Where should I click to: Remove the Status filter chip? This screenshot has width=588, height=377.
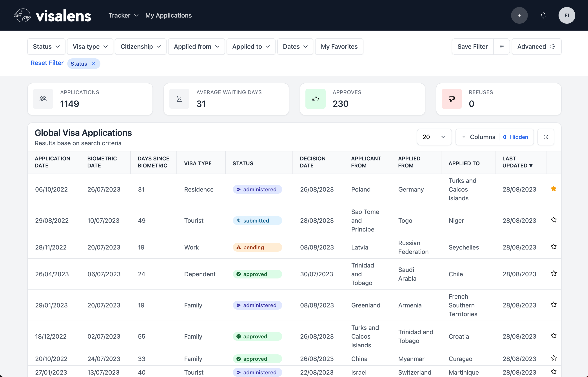coord(93,64)
